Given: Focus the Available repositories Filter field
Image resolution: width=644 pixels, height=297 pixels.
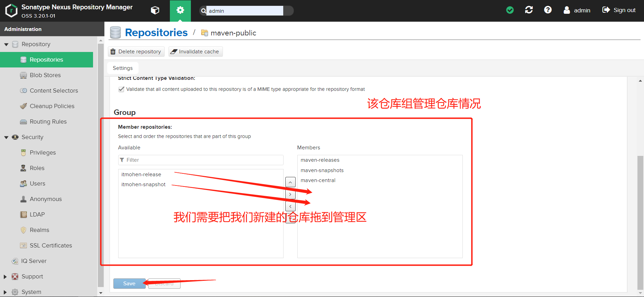Looking at the screenshot, I should tap(201, 160).
